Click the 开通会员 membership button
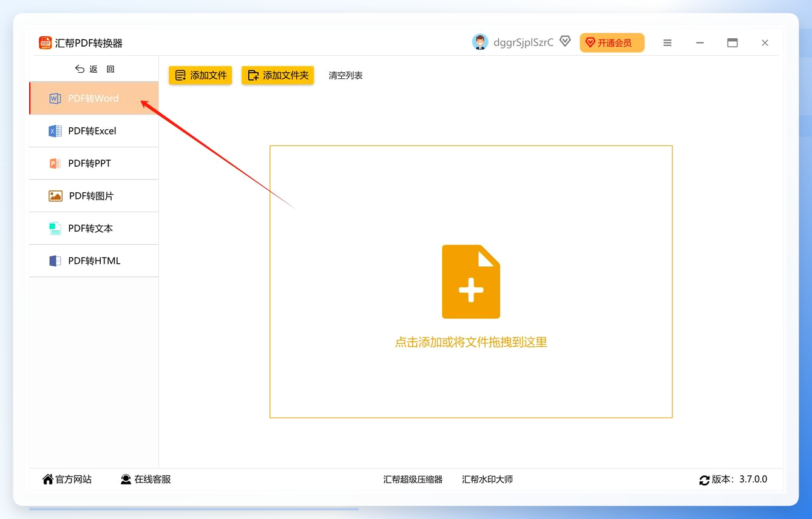Image resolution: width=812 pixels, height=519 pixels. (612, 43)
